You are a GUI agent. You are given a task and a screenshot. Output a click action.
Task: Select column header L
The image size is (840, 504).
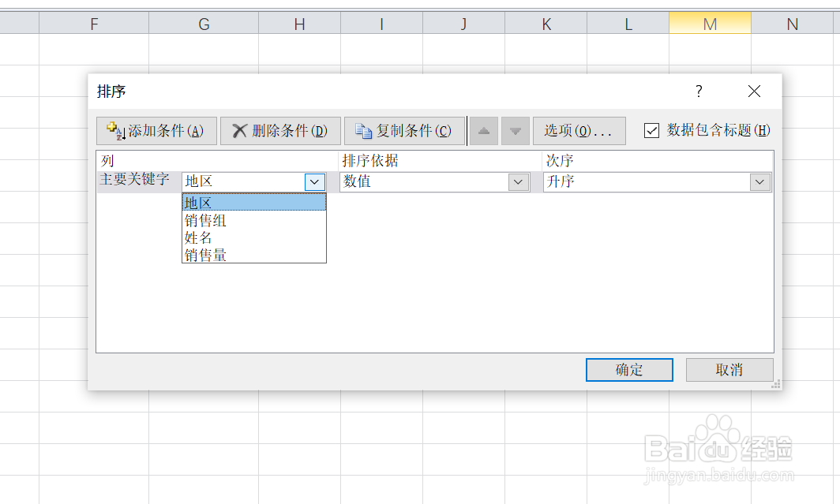[x=628, y=24]
